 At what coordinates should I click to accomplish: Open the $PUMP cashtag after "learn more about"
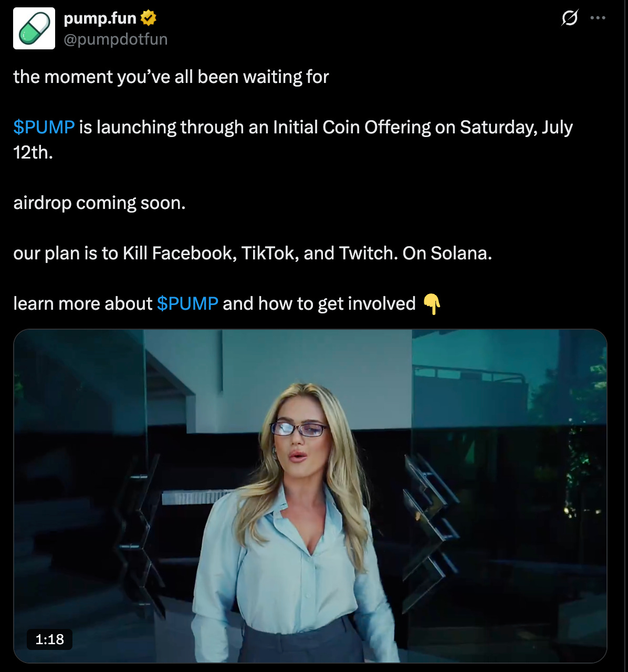tap(187, 303)
